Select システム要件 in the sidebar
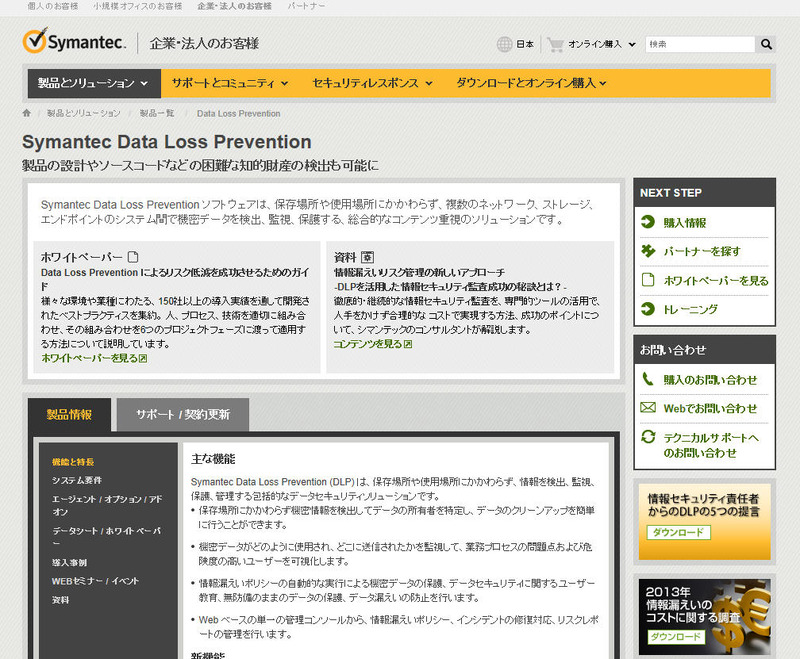The width and height of the screenshot is (800, 659). (x=77, y=480)
